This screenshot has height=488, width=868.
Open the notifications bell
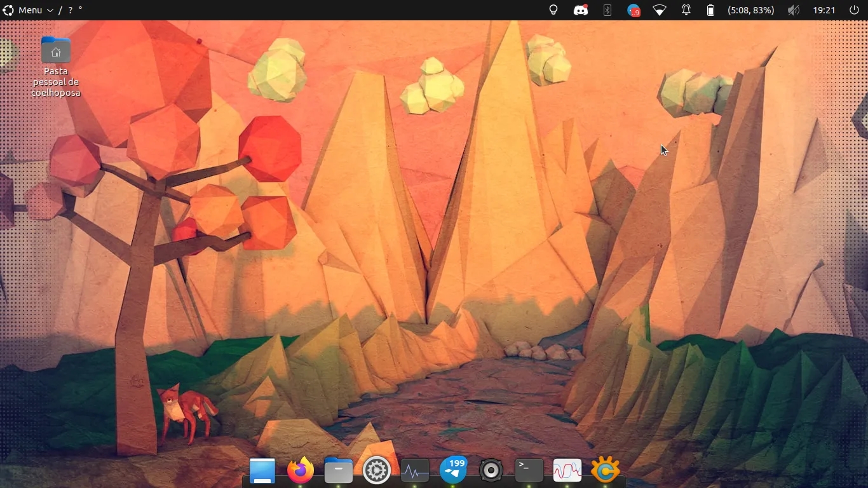pyautogui.click(x=686, y=10)
